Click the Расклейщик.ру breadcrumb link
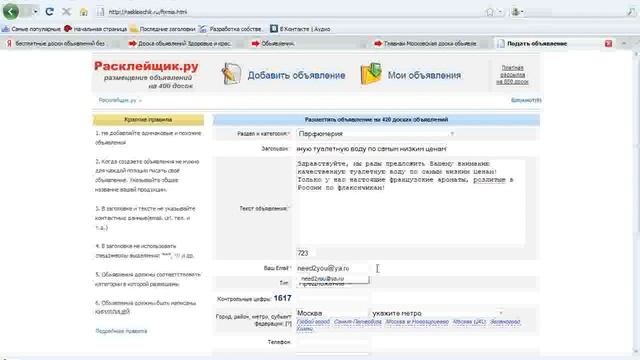The image size is (640, 360). (x=118, y=100)
